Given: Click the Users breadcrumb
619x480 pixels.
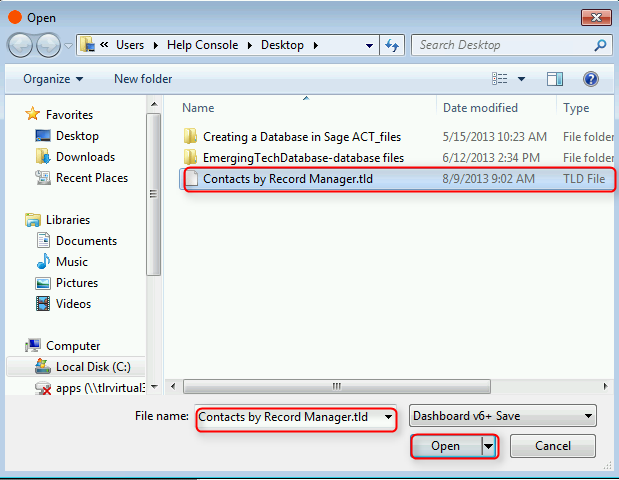Looking at the screenshot, I should coord(130,45).
